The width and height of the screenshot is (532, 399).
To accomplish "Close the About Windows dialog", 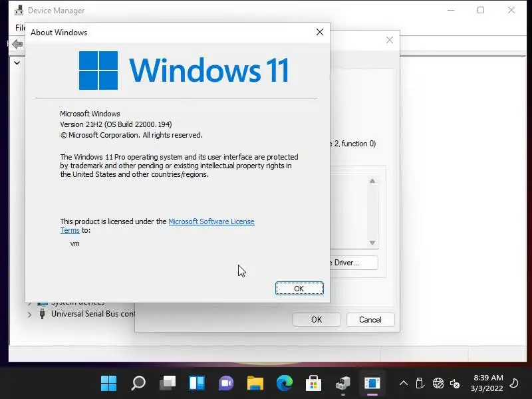I will pos(320,32).
